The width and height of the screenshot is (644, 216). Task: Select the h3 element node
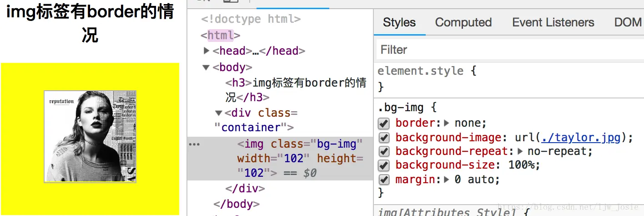(x=296, y=90)
